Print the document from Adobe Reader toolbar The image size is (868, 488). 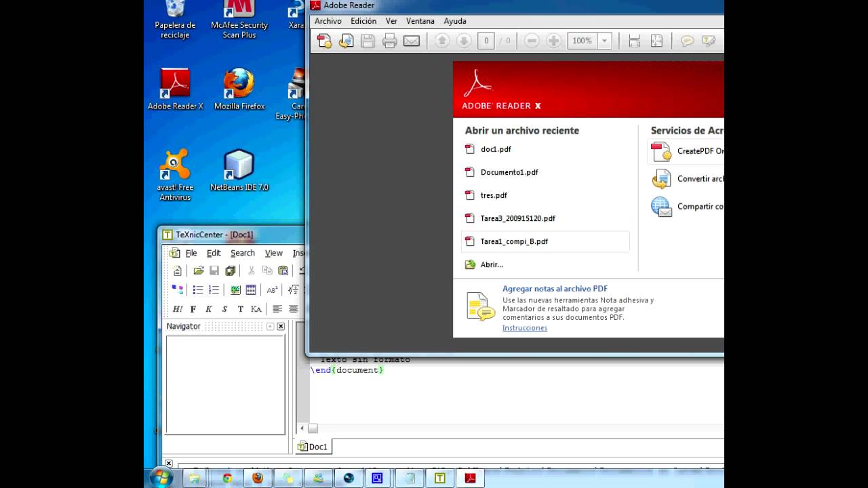(390, 41)
